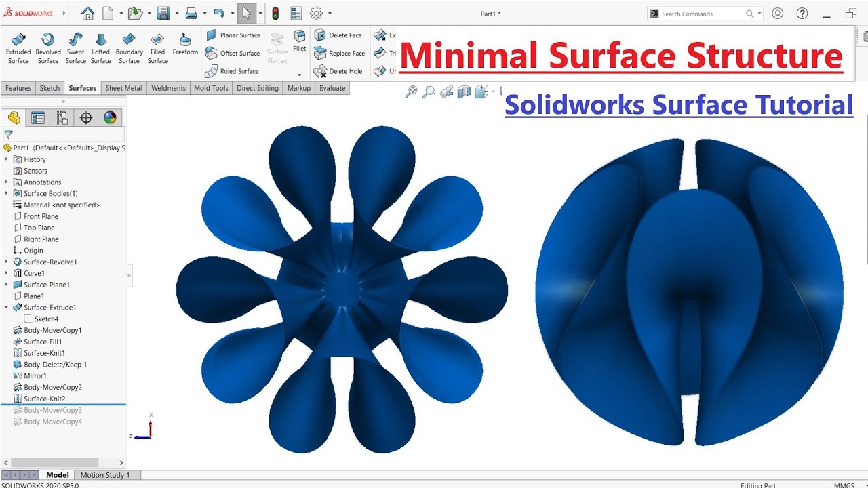Viewport: 868px width, 488px height.
Task: Open the Motion Study 1 tab
Action: [105, 475]
